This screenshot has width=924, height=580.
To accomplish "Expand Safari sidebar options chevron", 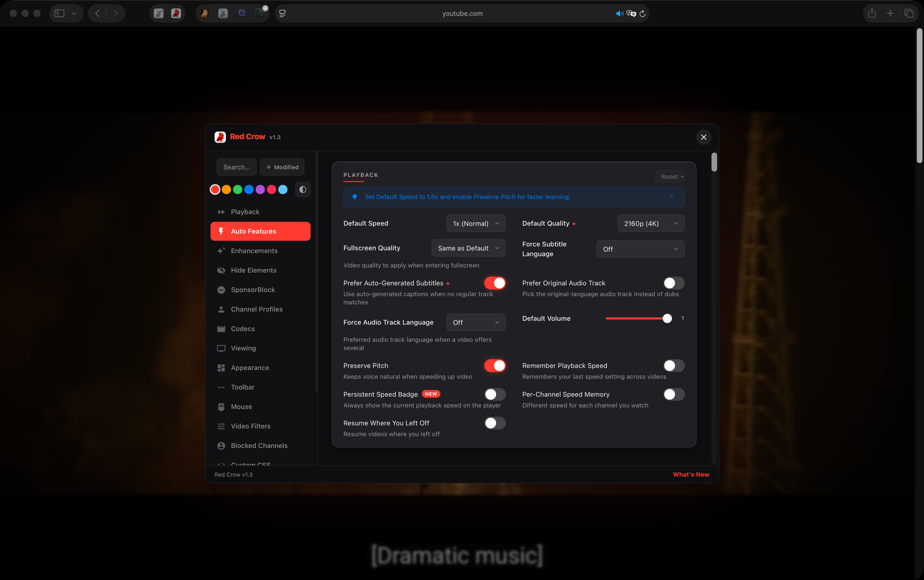I will point(74,13).
